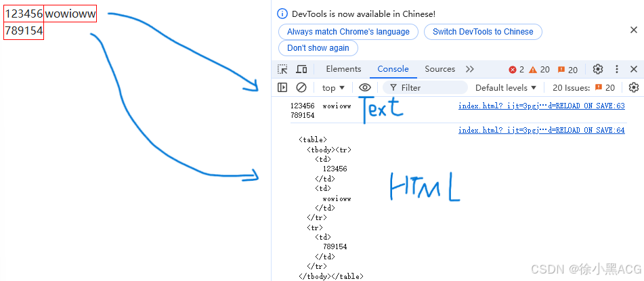Close the DevTools panel

[x=634, y=69]
